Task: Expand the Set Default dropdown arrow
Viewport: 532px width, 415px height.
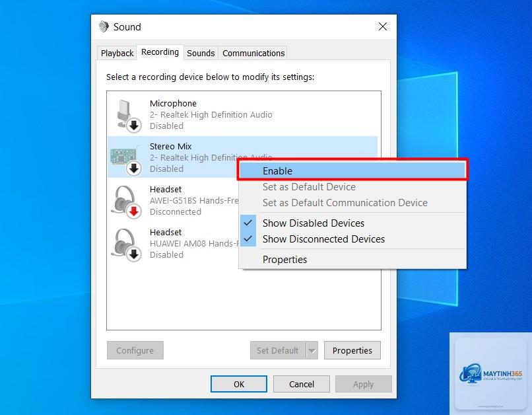Action: click(x=312, y=350)
